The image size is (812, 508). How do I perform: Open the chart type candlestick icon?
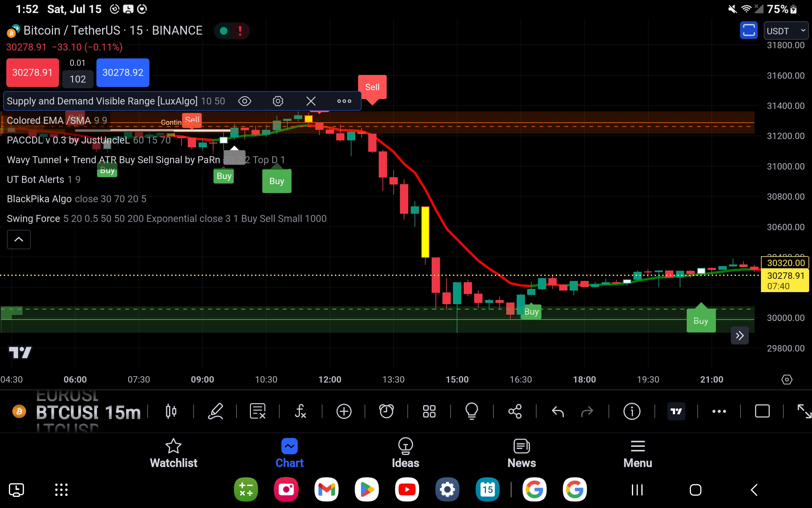171,411
